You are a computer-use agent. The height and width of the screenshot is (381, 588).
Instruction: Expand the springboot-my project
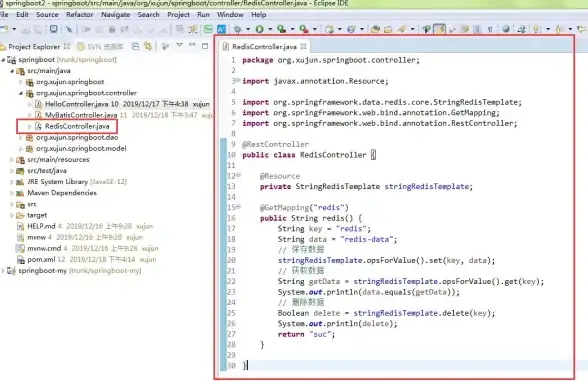pyautogui.click(x=3, y=271)
